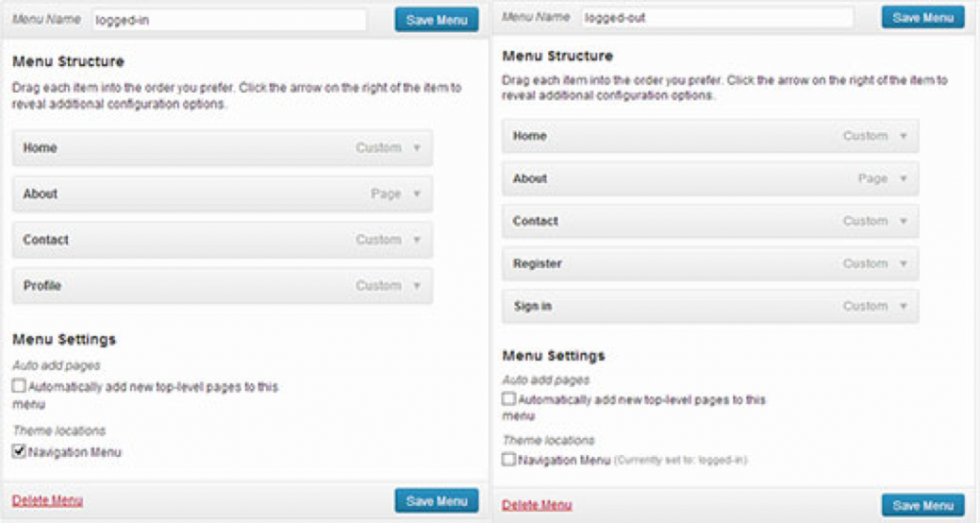Expand Profile item arrow in logged-in menu
980x523 pixels.
(x=417, y=285)
